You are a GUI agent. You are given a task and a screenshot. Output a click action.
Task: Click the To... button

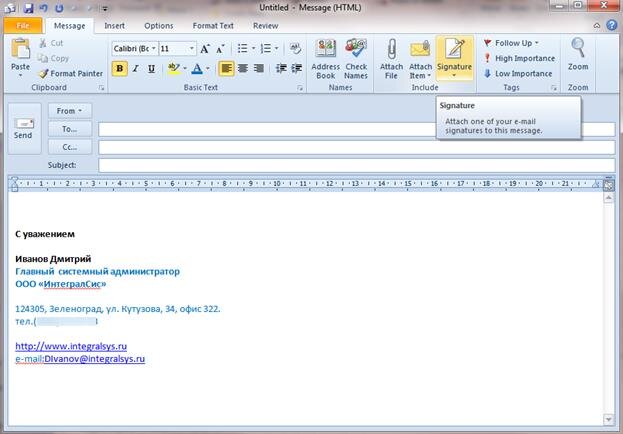tap(70, 129)
